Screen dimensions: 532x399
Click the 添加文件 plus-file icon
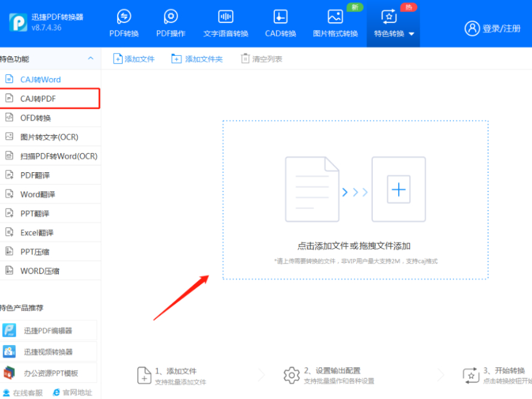118,59
